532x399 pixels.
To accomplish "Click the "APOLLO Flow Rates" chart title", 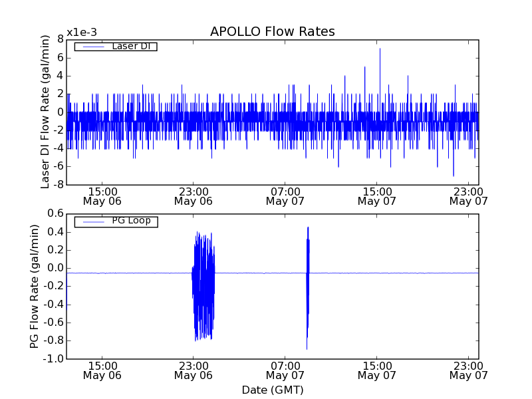I will click(272, 32).
